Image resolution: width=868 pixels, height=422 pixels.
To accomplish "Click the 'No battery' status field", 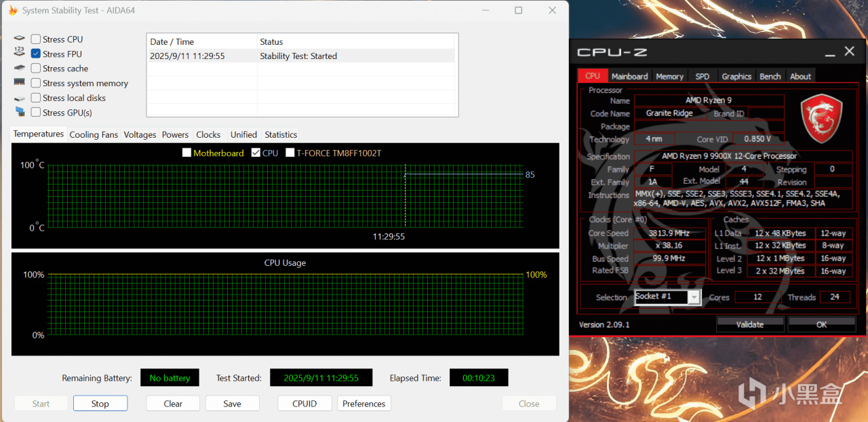I will pos(170,378).
